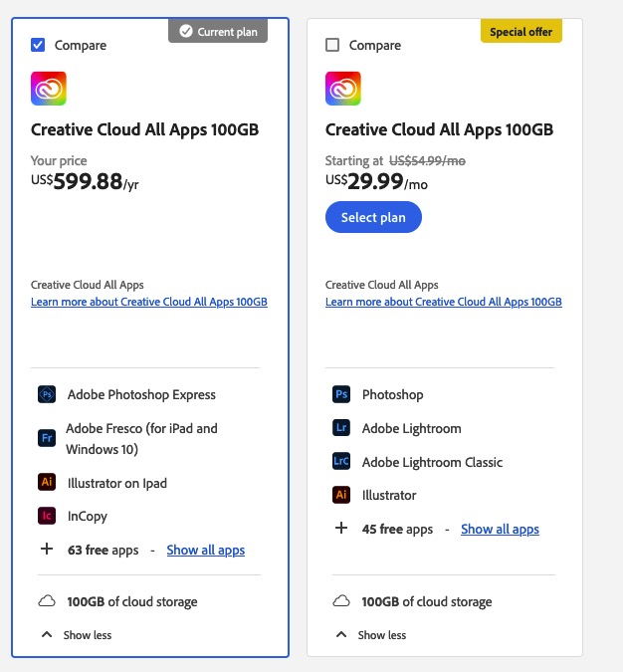Show all apps for the 45 free apps plan

click(500, 530)
